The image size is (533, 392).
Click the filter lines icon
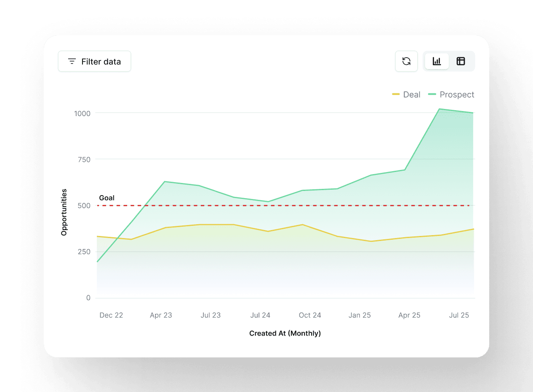(72, 61)
